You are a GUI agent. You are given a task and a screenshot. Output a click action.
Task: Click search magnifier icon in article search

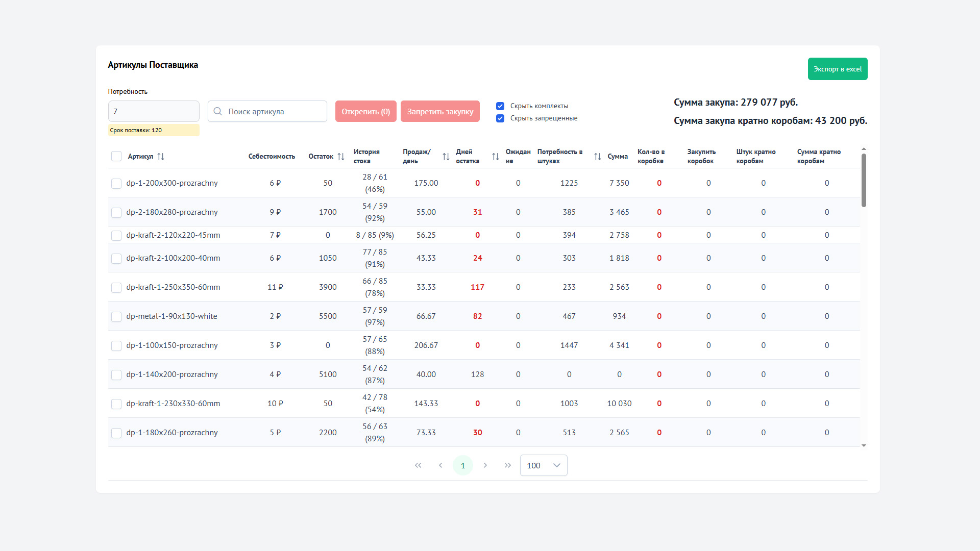pyautogui.click(x=218, y=111)
